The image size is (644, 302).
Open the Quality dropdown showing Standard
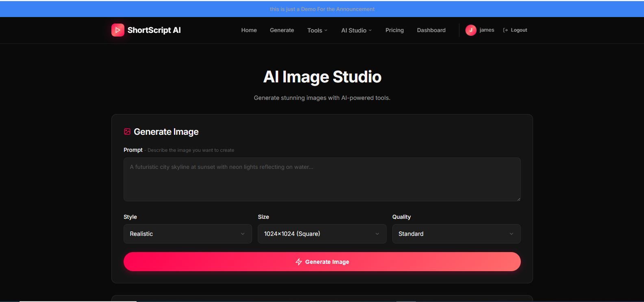click(x=456, y=234)
